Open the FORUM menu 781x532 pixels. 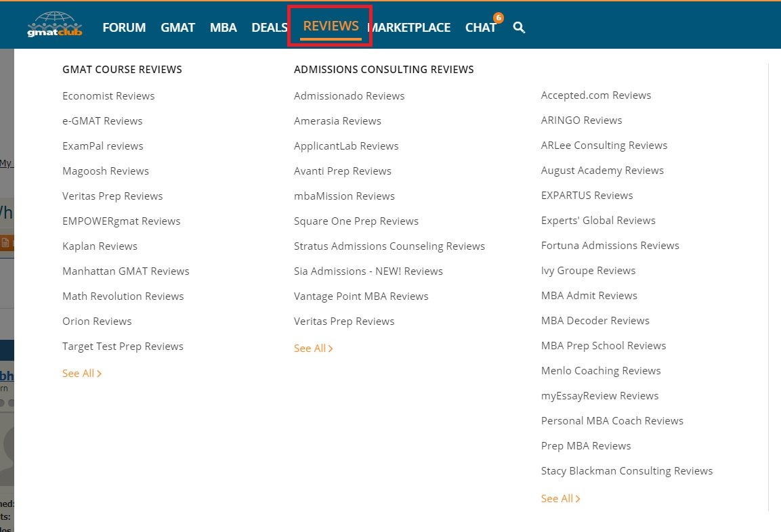(124, 28)
